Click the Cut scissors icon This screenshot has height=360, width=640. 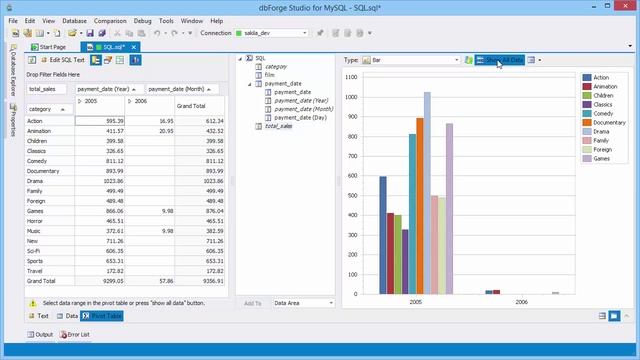click(117, 33)
